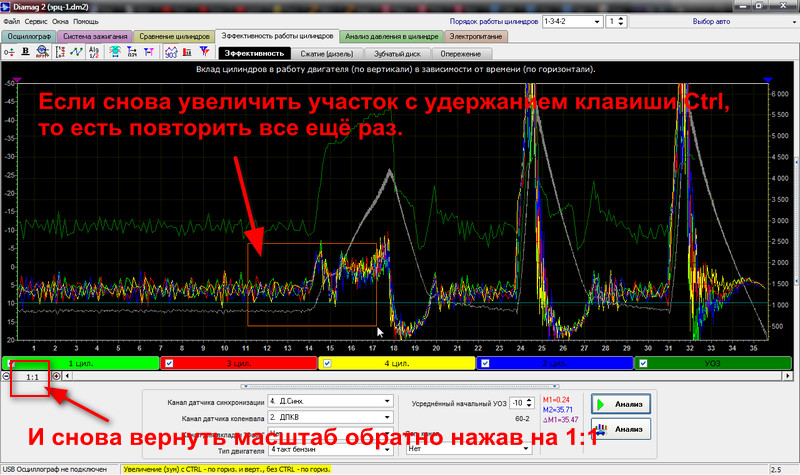The image size is (800, 475).
Task: Click the Усреднённый начальный УОЗ value field
Action: (517, 403)
